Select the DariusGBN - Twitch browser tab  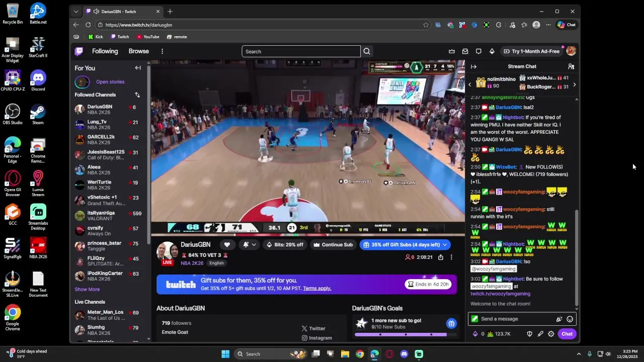pos(122,12)
